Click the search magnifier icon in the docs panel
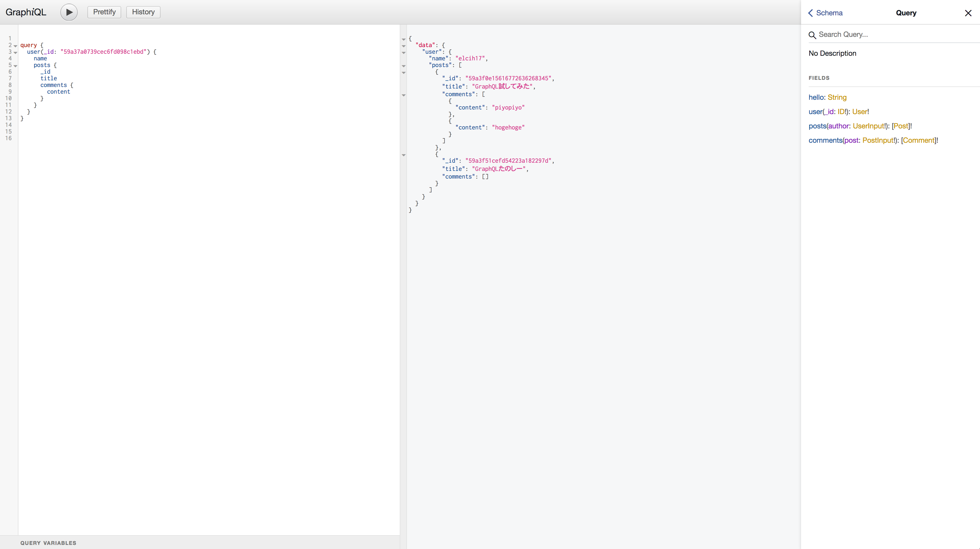This screenshot has width=980, height=549. point(812,35)
